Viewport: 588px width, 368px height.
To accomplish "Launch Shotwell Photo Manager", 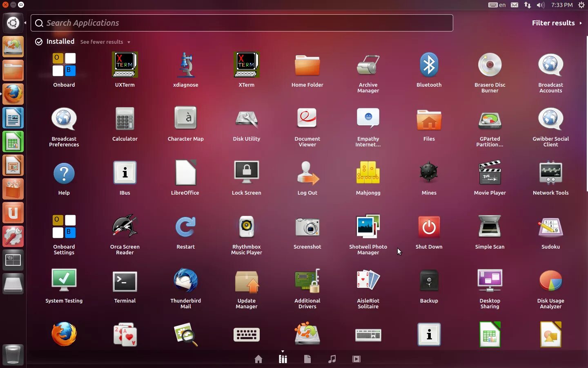I will pos(368,227).
